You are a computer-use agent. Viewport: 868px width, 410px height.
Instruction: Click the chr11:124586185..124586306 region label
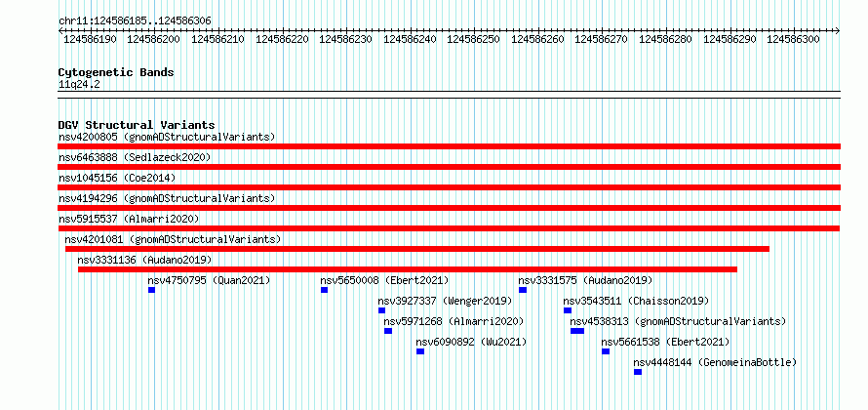135,21
